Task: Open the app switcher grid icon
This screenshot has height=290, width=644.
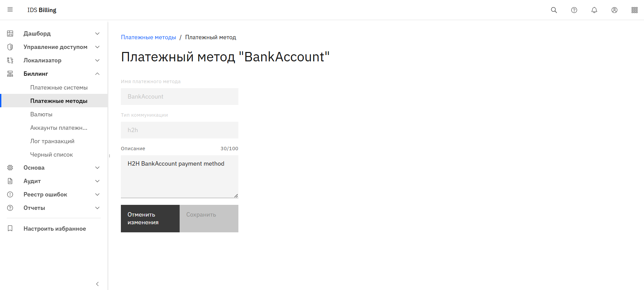Action: coord(635,10)
